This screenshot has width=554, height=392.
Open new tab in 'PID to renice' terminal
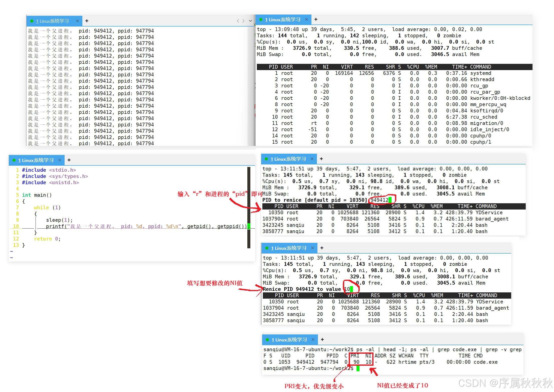coord(321,159)
